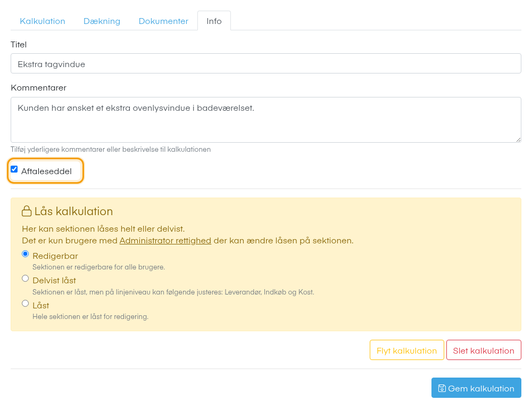Screen dimensions: 532x409
Task: Save with the Gem kalkulation button
Action: pyautogui.click(x=476, y=388)
